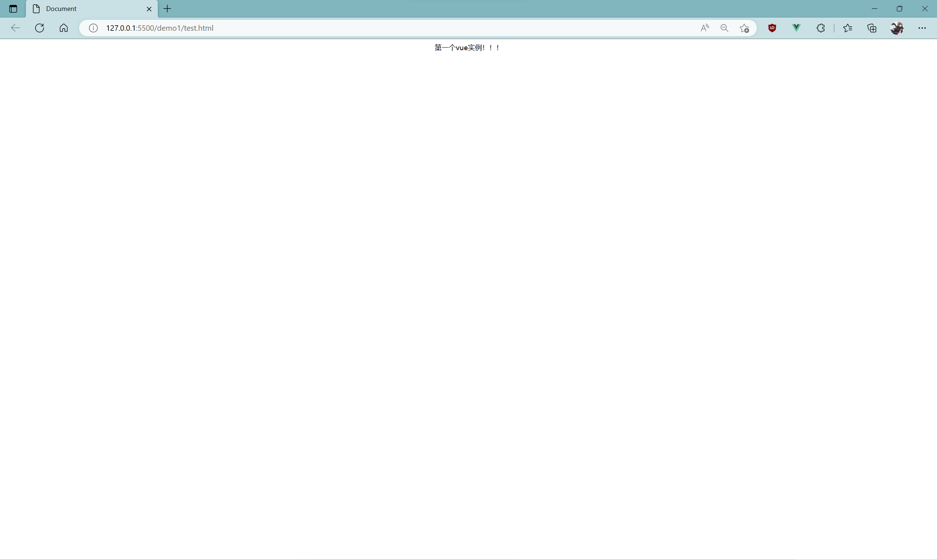
Task: Open the Collections panel
Action: [x=872, y=28]
